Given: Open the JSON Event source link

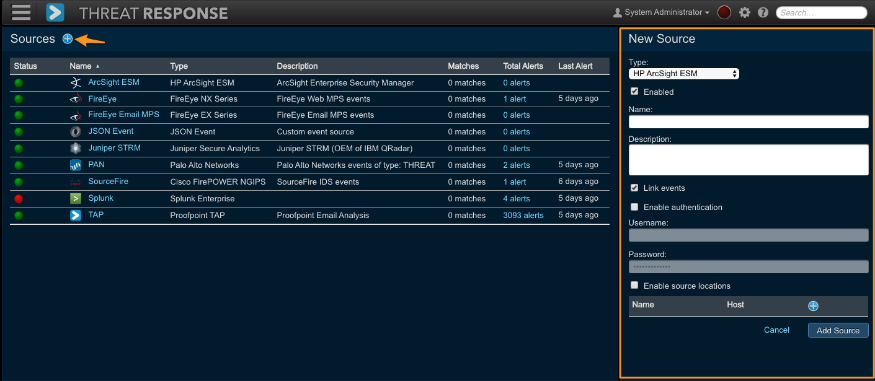Looking at the screenshot, I should click(110, 131).
